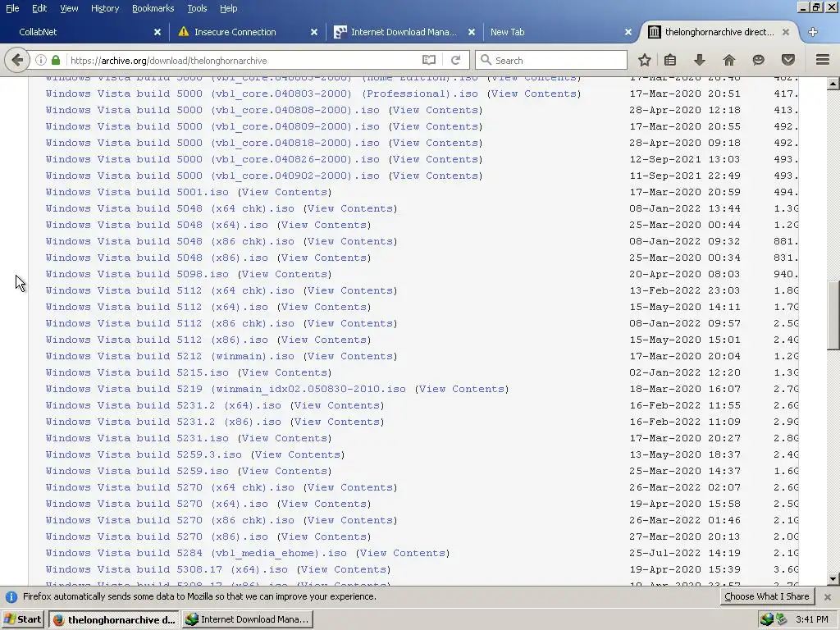Bookmark this page with the star icon
The image size is (840, 630).
(645, 60)
